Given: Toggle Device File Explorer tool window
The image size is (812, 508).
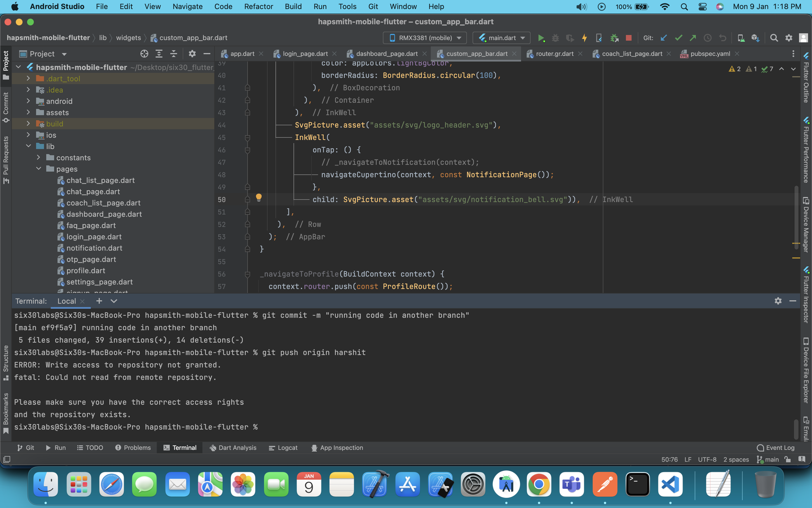Looking at the screenshot, I should [806, 370].
